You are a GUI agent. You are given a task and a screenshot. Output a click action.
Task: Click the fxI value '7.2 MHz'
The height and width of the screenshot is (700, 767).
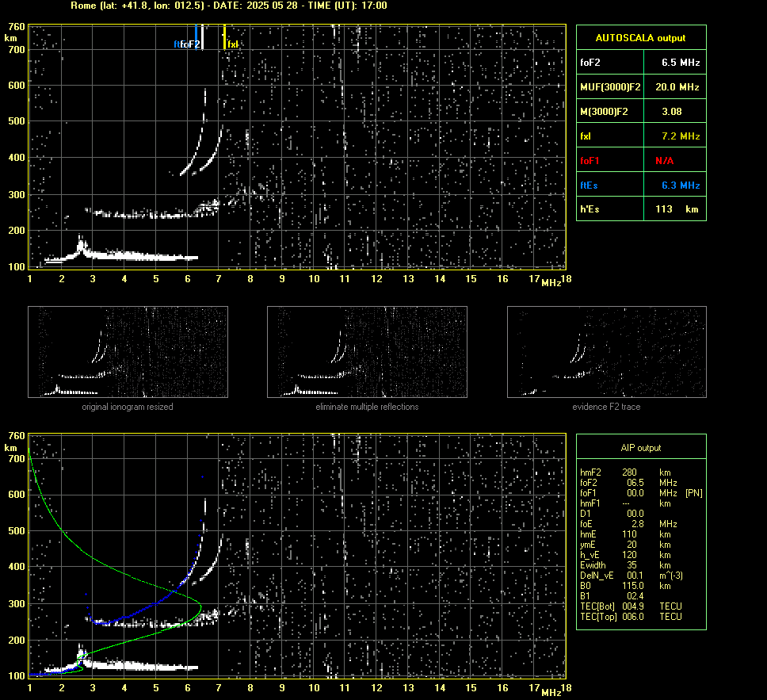tap(681, 136)
